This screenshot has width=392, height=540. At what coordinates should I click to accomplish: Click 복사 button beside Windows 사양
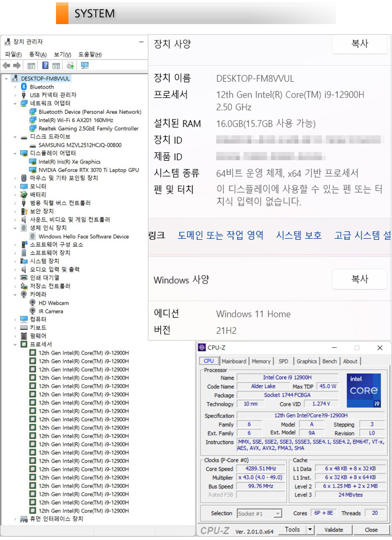(360, 279)
